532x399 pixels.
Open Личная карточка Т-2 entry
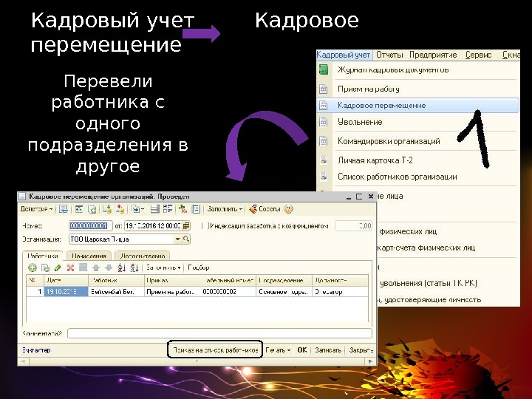375,160
